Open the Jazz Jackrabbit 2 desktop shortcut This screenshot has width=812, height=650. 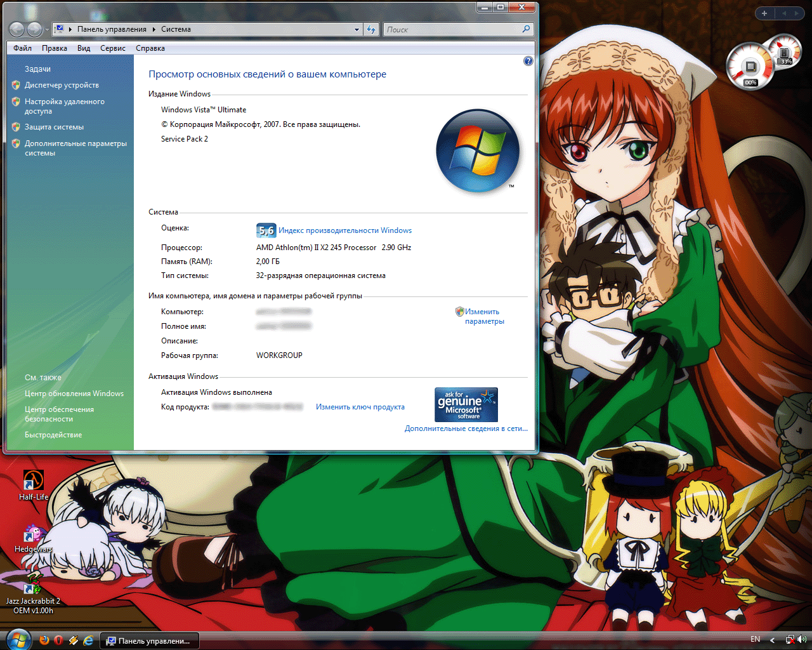coord(34,592)
